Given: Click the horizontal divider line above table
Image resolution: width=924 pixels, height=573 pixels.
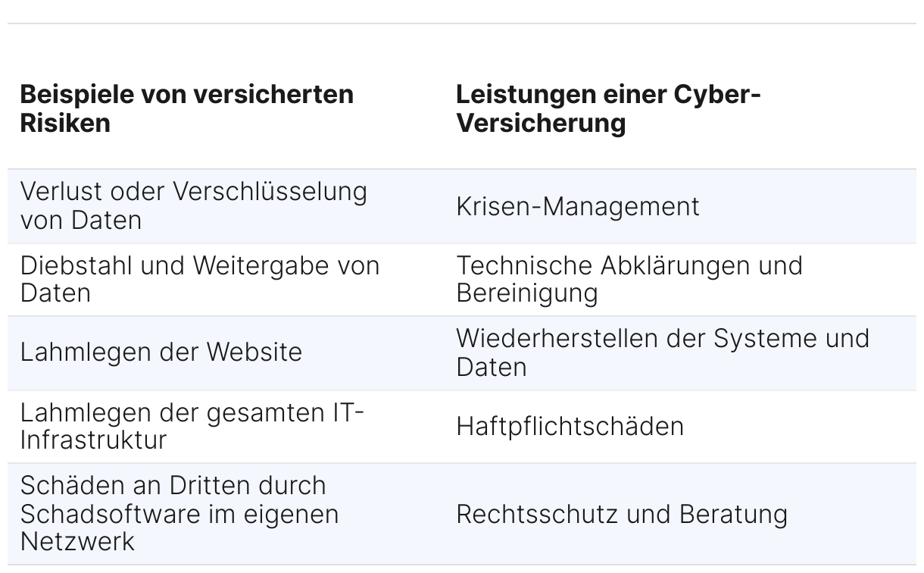Looking at the screenshot, I should (461, 23).
